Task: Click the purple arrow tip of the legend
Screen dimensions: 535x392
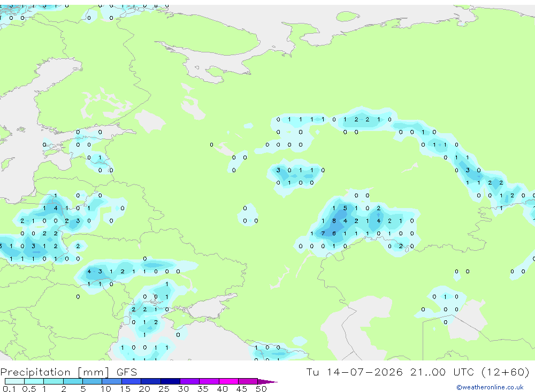Action: pyautogui.click(x=267, y=381)
